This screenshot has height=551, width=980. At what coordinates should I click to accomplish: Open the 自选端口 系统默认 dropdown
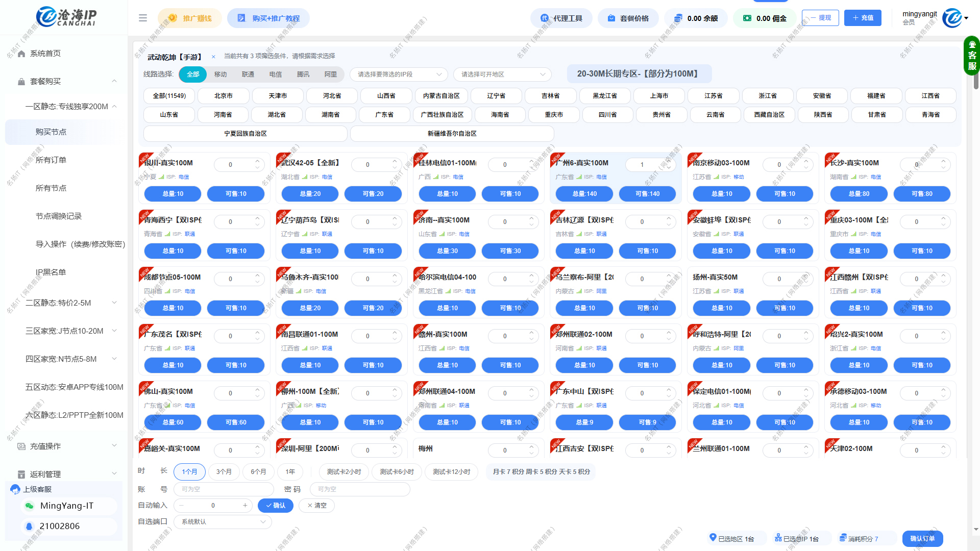tap(223, 522)
